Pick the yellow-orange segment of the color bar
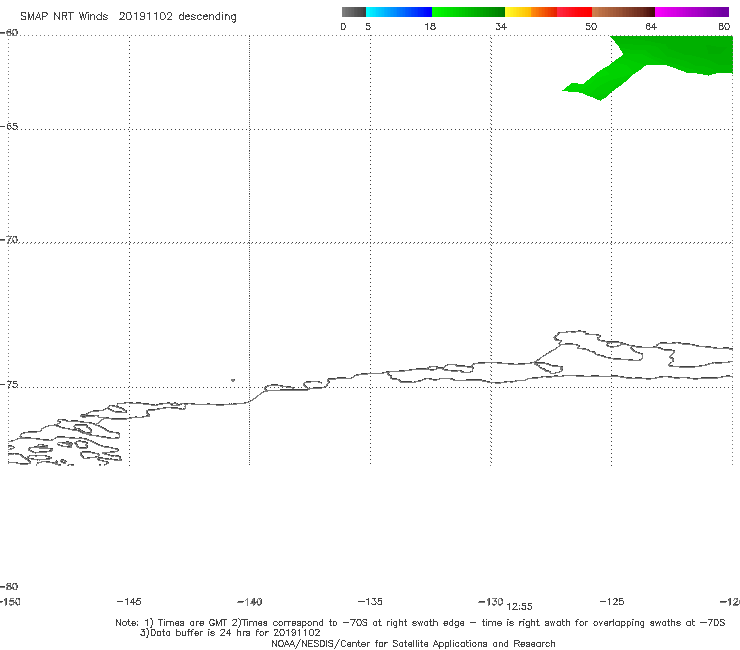The width and height of the screenshot is (740, 650). click(x=530, y=12)
